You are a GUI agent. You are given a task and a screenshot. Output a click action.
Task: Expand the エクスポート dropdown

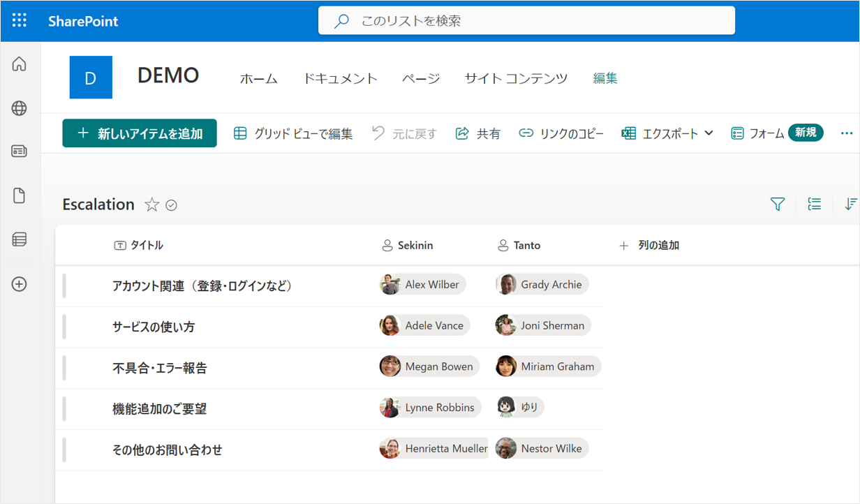point(709,133)
